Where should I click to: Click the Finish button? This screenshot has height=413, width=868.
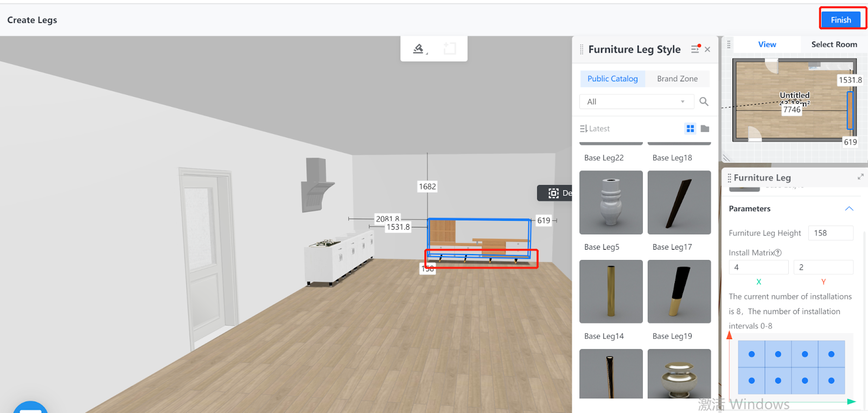click(x=841, y=20)
